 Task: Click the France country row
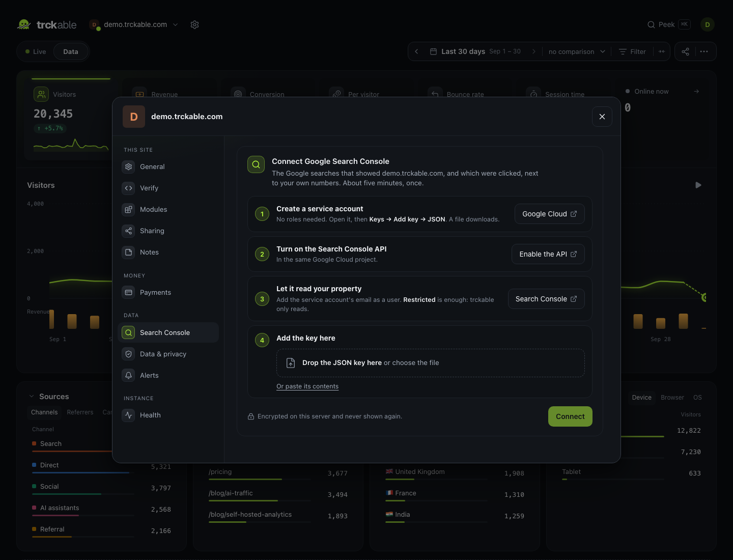tap(455, 494)
